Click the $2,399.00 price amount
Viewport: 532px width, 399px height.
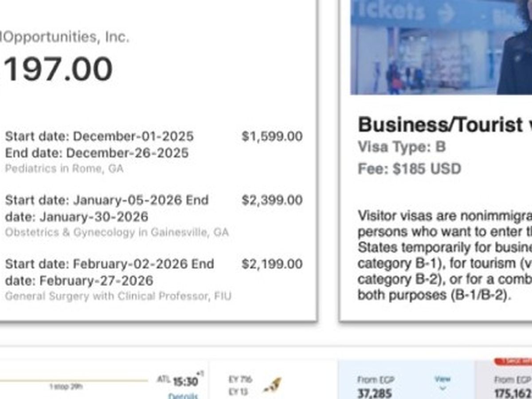click(272, 200)
